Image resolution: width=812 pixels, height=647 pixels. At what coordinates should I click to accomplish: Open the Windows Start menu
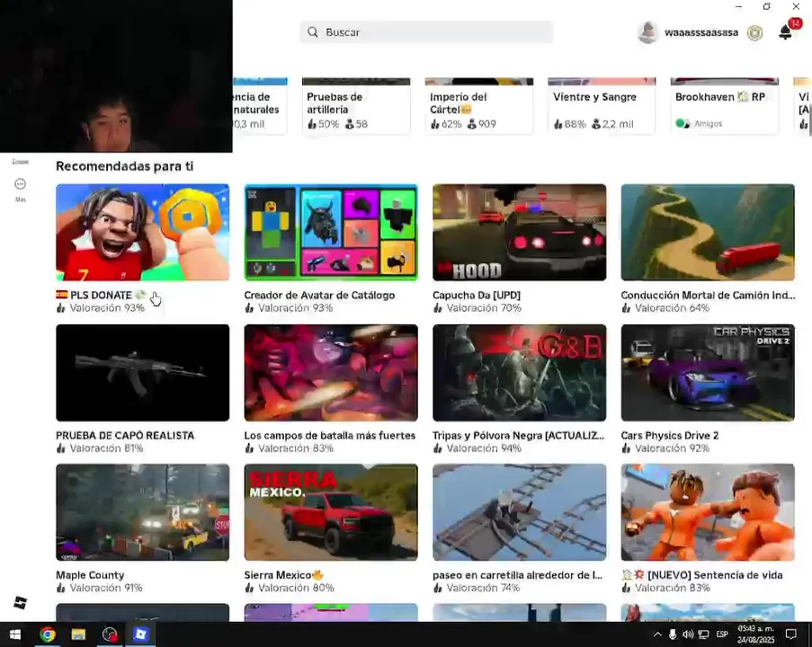(x=15, y=634)
